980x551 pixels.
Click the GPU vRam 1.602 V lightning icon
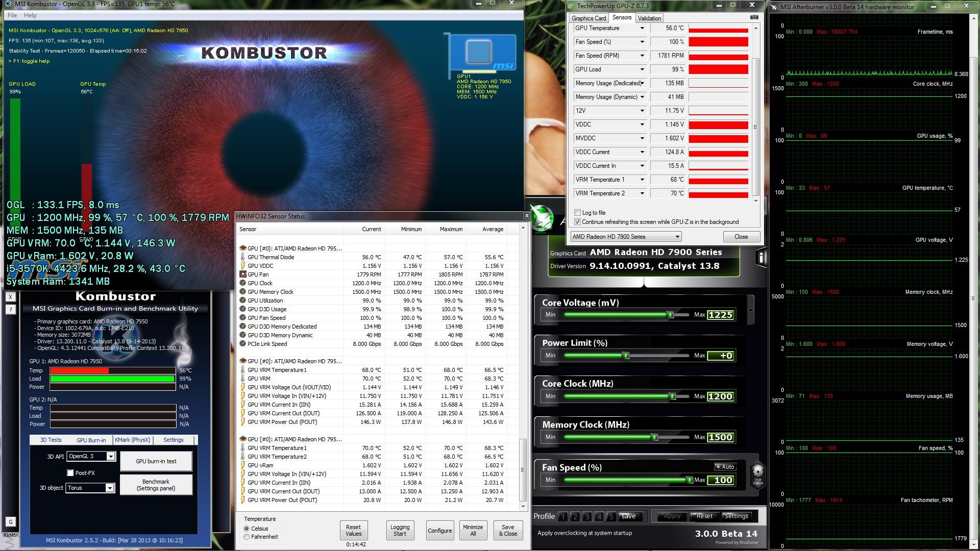[x=243, y=465]
